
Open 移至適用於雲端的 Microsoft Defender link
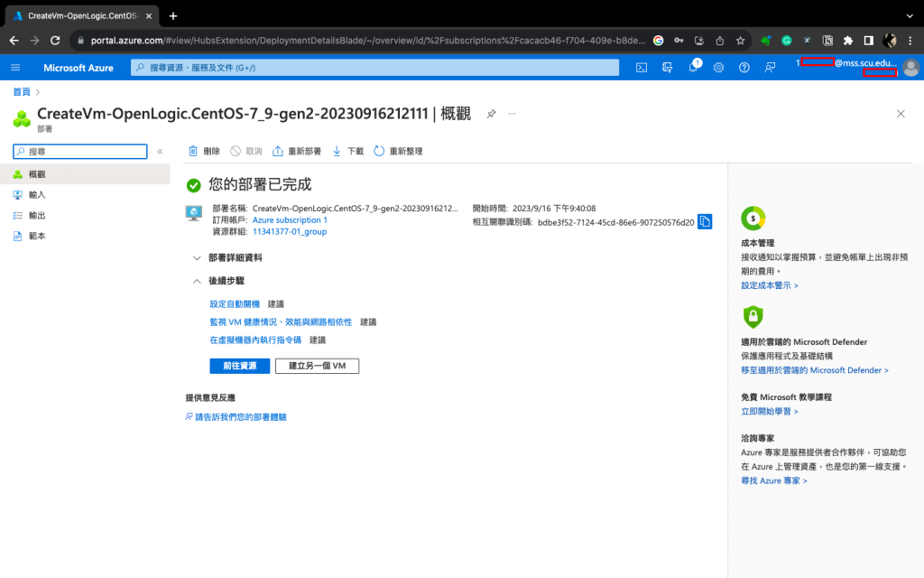click(x=815, y=370)
